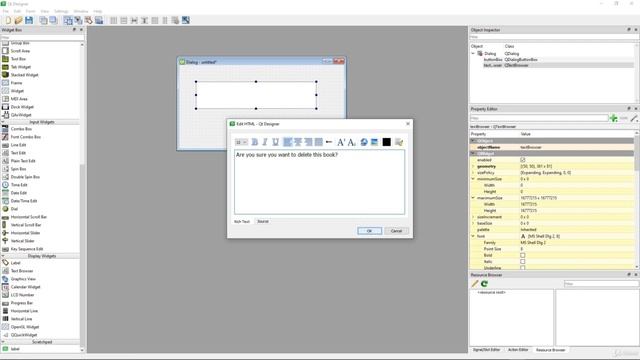Collapse the minimumSize property row

(473, 179)
